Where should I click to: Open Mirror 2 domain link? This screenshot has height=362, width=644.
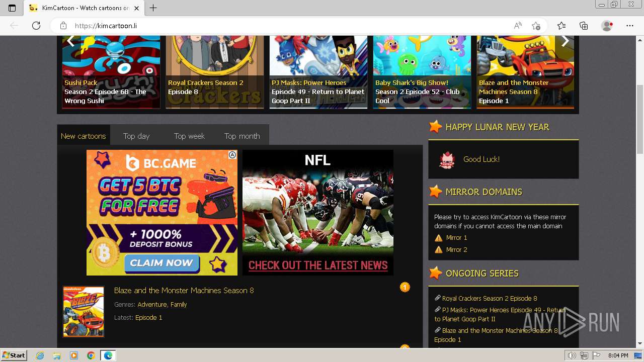456,250
